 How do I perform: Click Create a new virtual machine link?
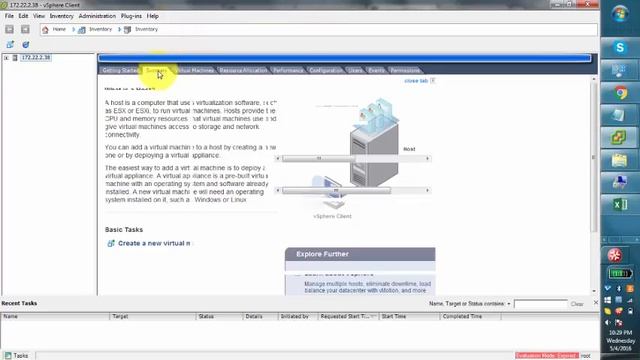pyautogui.click(x=154, y=243)
